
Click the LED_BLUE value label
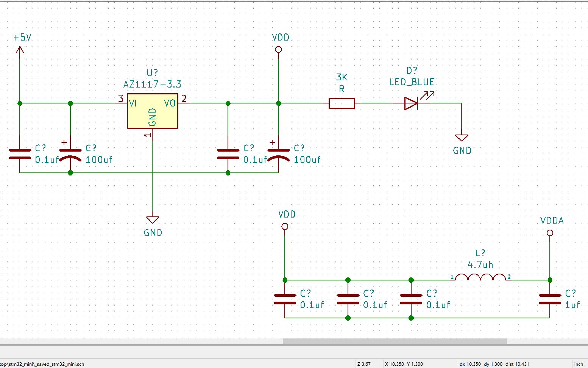(x=412, y=82)
